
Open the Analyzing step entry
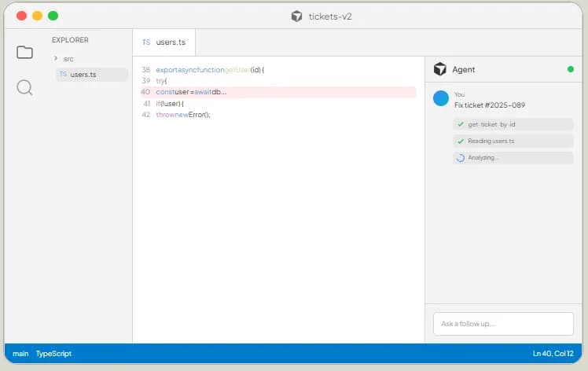[513, 158]
